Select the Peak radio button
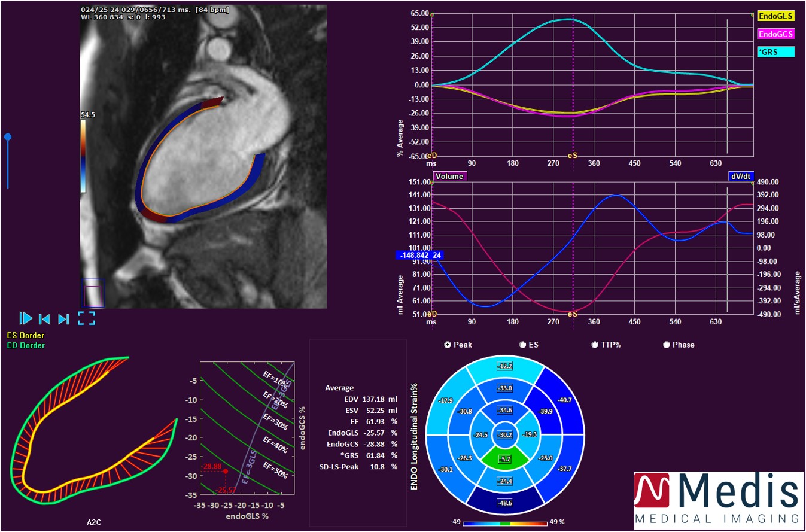 click(x=448, y=345)
